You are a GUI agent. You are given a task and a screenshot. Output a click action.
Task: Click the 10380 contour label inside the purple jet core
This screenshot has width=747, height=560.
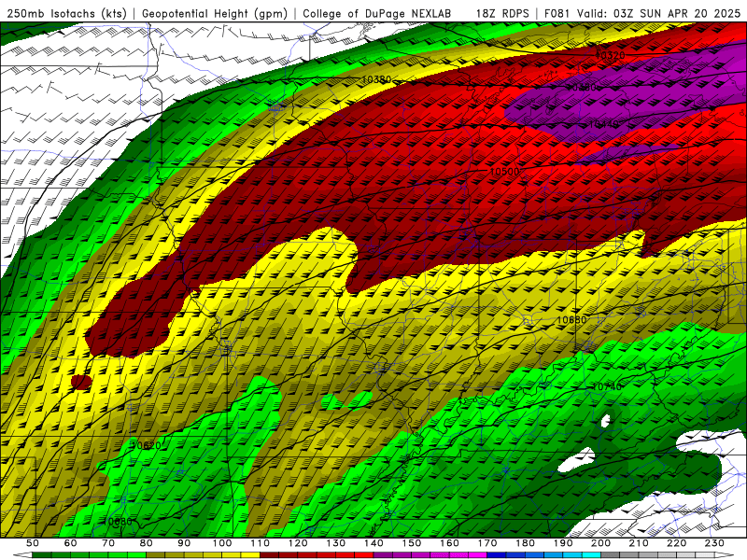tap(583, 88)
